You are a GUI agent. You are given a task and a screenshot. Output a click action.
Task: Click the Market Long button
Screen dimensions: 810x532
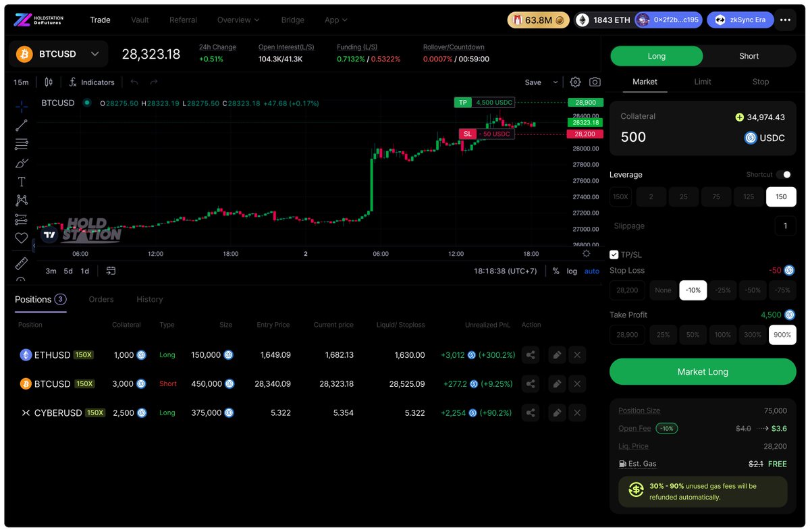pos(702,371)
